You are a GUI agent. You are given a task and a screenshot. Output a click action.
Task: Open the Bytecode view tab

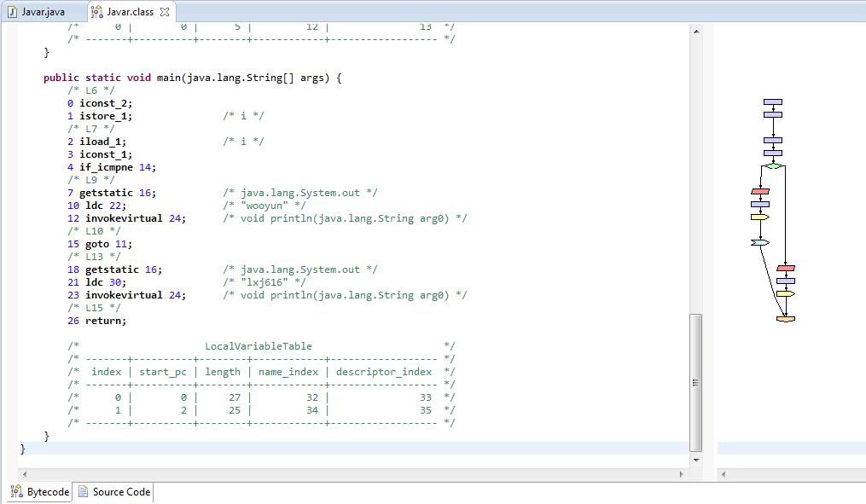(41, 492)
